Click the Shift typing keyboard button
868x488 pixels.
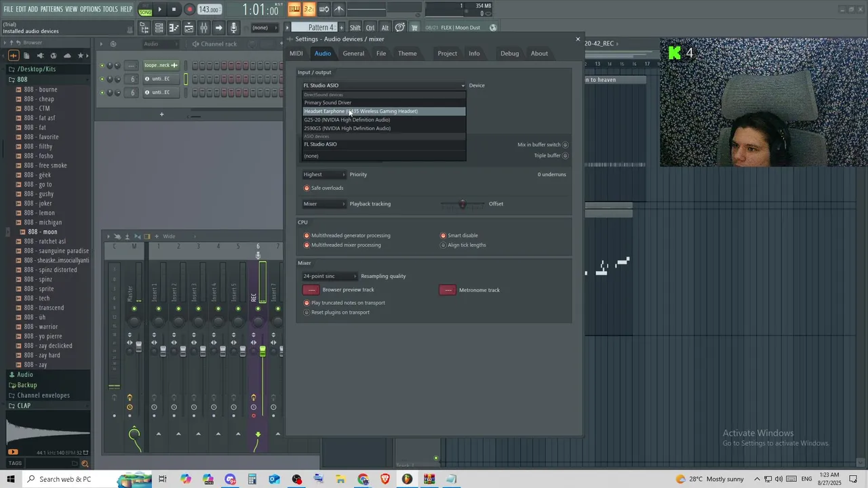355,28
